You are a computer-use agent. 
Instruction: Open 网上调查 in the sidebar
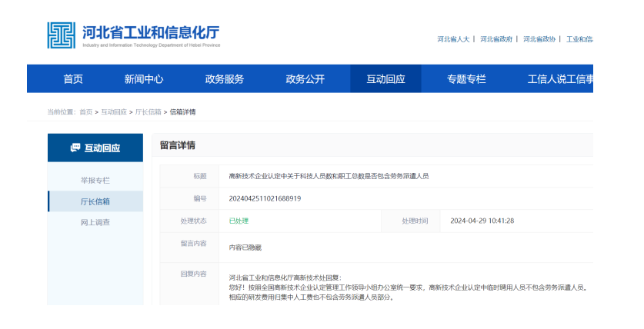tap(95, 222)
